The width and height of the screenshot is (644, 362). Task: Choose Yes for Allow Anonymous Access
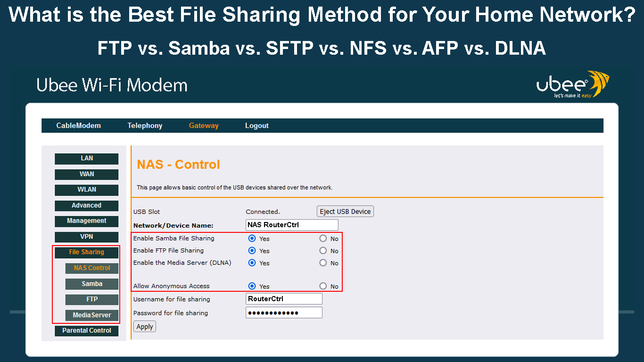pos(252,286)
